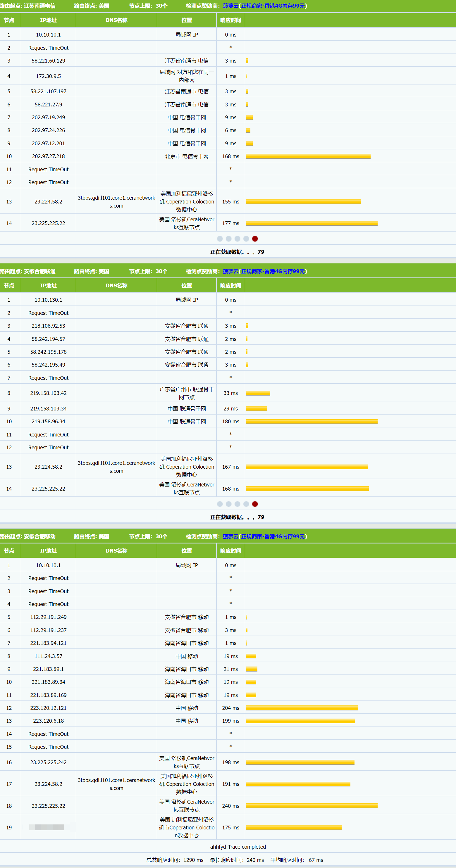The width and height of the screenshot is (456, 868).
Task: Select IP address 219.158.103.42
Action: click(x=49, y=393)
